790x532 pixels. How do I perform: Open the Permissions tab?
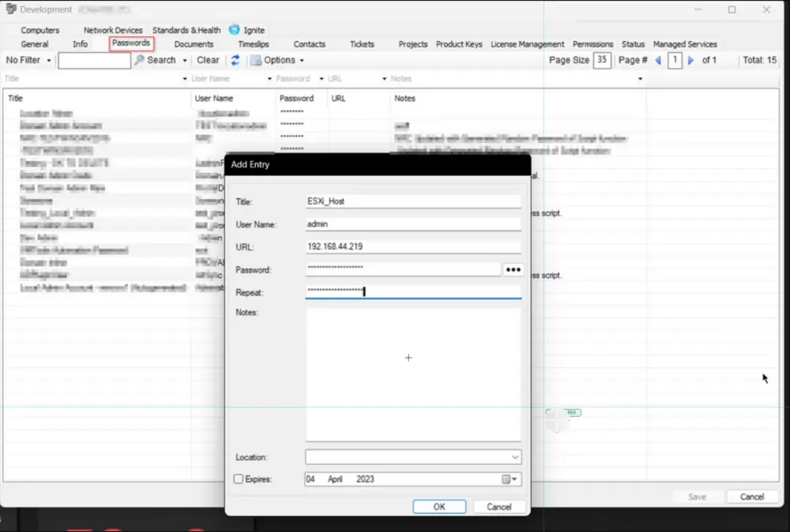(x=592, y=44)
